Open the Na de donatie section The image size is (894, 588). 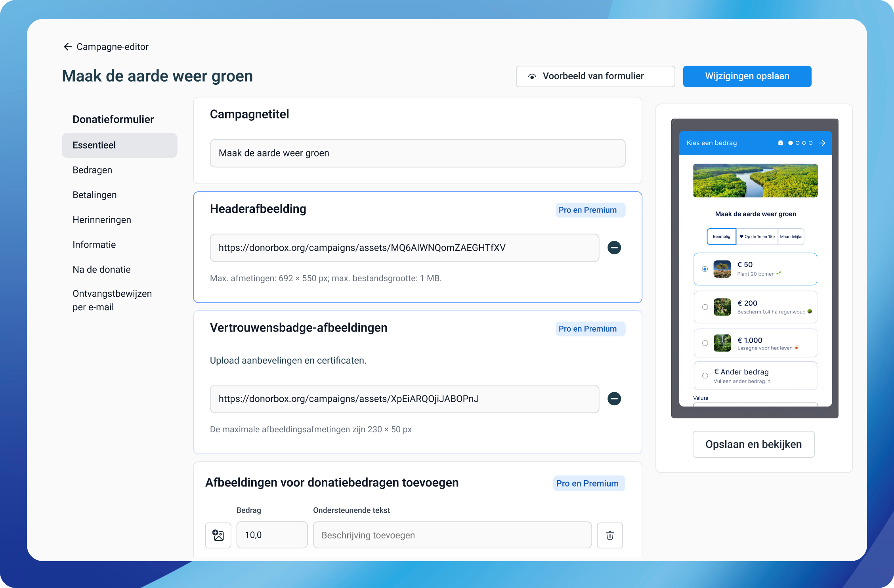point(101,270)
